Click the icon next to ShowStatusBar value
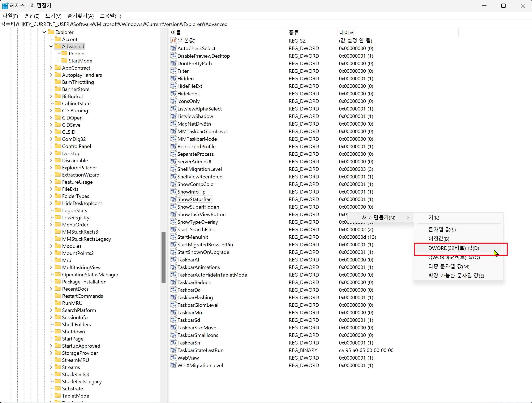 point(173,199)
